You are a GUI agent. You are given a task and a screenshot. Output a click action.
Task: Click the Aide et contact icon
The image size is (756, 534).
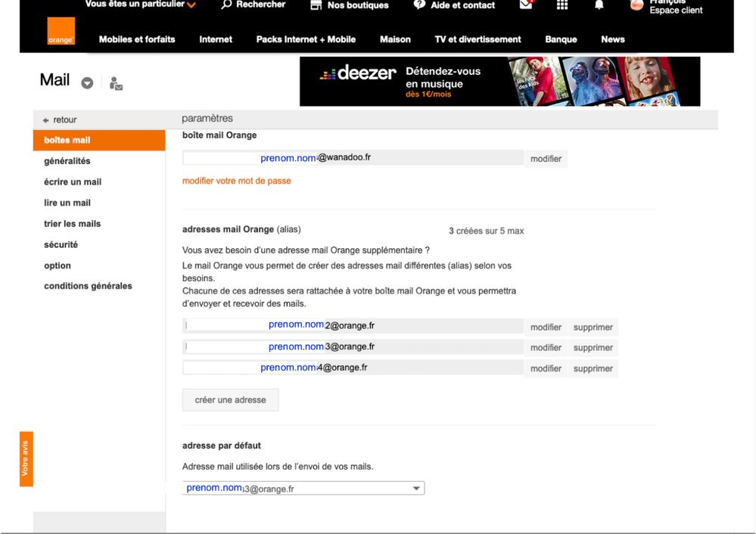click(x=419, y=5)
